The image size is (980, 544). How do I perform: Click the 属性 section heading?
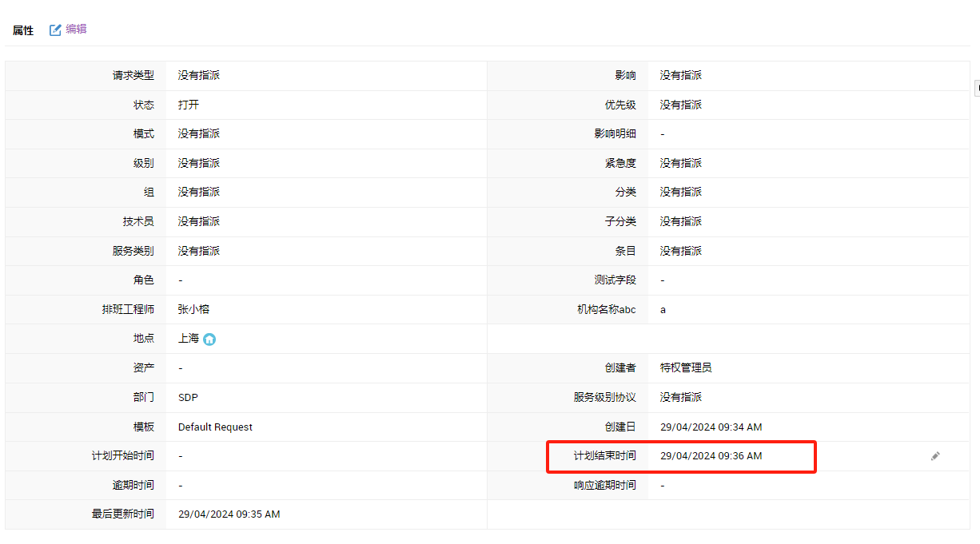(23, 30)
